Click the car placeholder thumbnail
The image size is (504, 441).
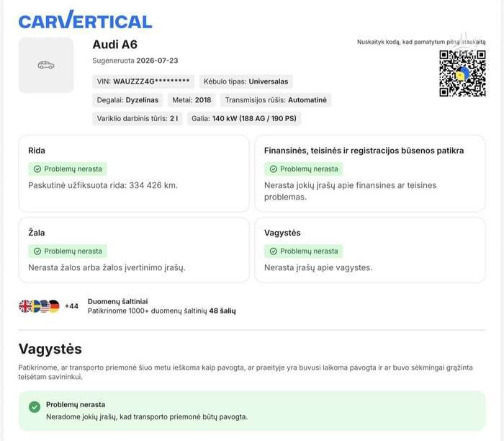point(46,66)
